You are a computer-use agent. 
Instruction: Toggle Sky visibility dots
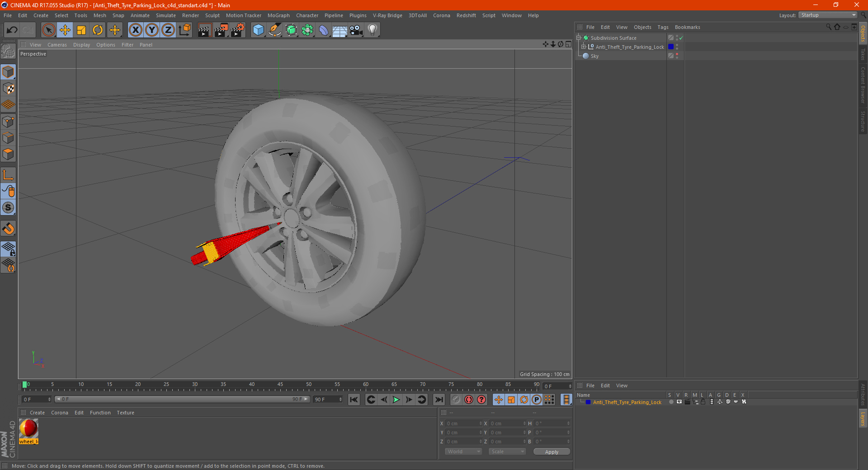point(677,56)
